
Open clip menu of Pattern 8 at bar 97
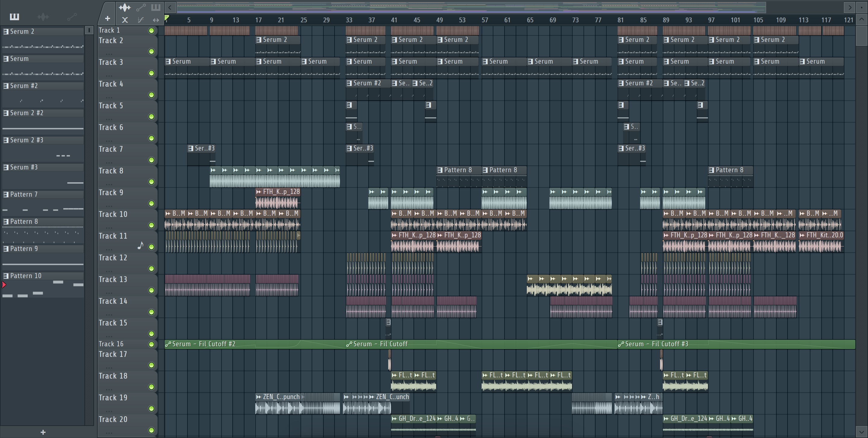click(711, 170)
